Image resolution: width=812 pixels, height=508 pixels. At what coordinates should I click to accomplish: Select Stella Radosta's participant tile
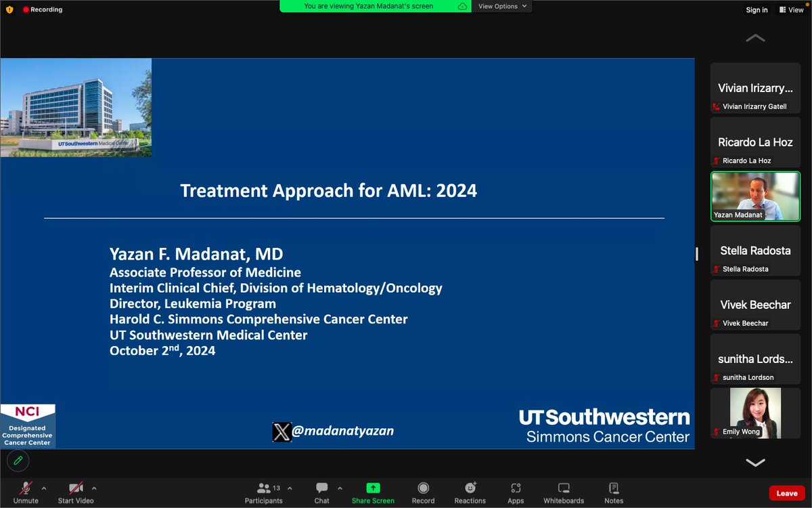(x=755, y=250)
